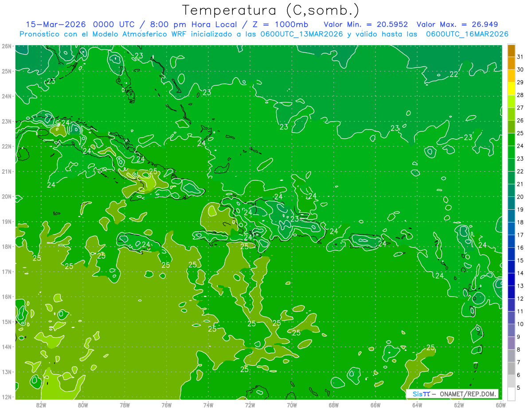Image resolution: width=532 pixels, height=411 pixels.
Task: Click the "21" label on the color scale
Action: (520, 184)
